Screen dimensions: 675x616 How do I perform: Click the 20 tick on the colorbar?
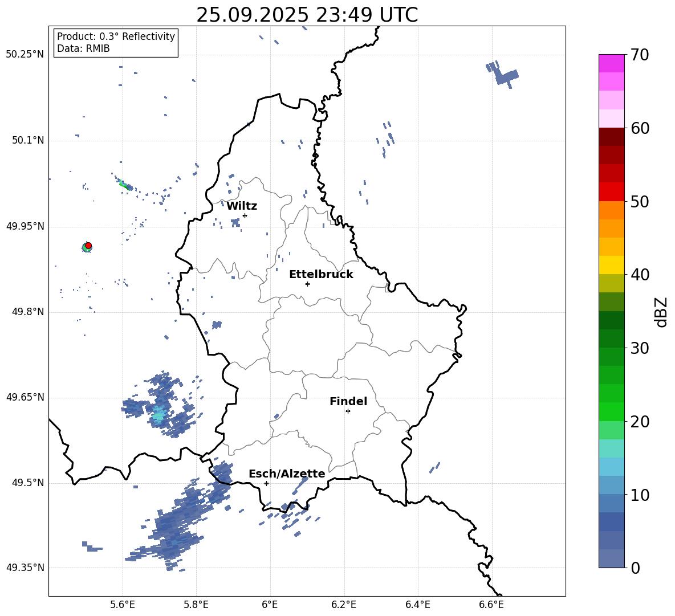640,422
